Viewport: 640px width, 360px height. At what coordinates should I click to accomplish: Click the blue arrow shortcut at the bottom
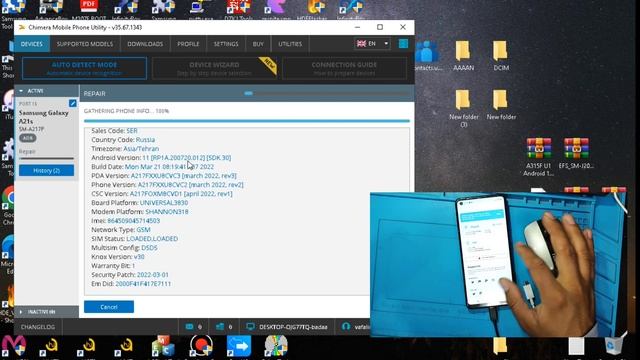click(x=239, y=346)
